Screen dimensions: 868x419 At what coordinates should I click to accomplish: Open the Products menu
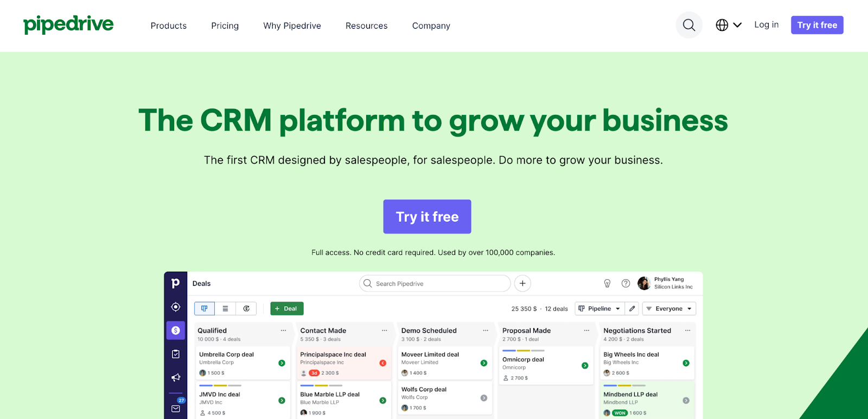(x=169, y=25)
